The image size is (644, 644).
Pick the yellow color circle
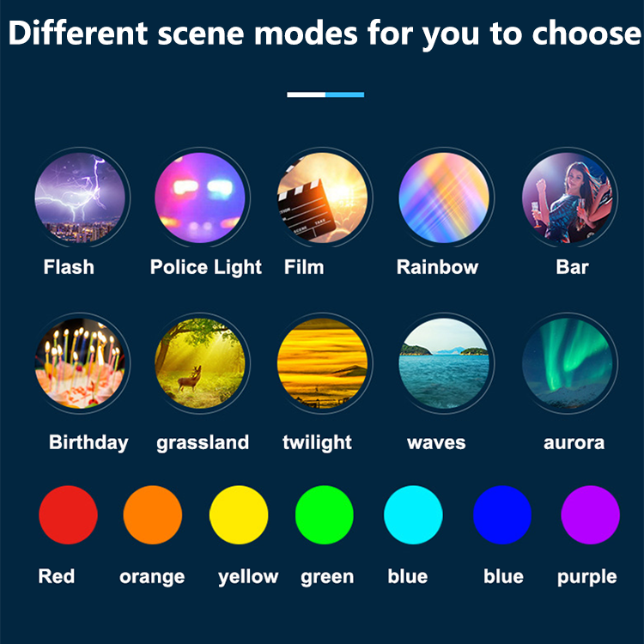tap(239, 515)
